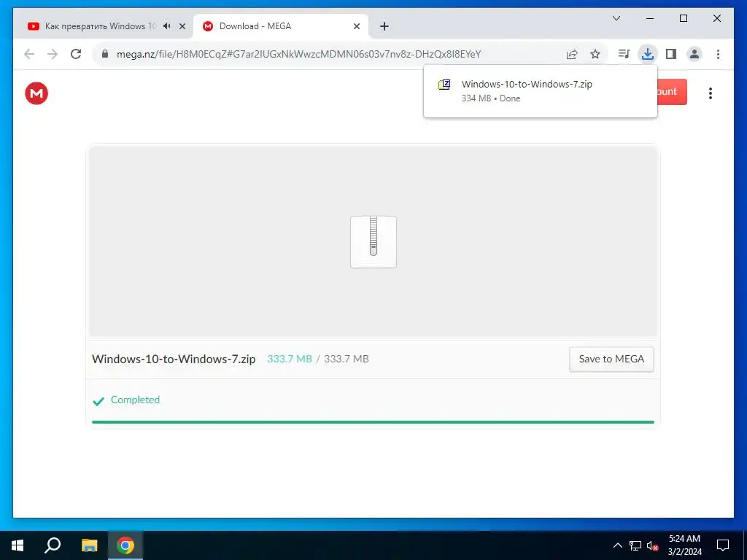Viewport: 747px width, 560px height.
Task: Click the zip file icon in downloads popup
Action: (x=444, y=85)
